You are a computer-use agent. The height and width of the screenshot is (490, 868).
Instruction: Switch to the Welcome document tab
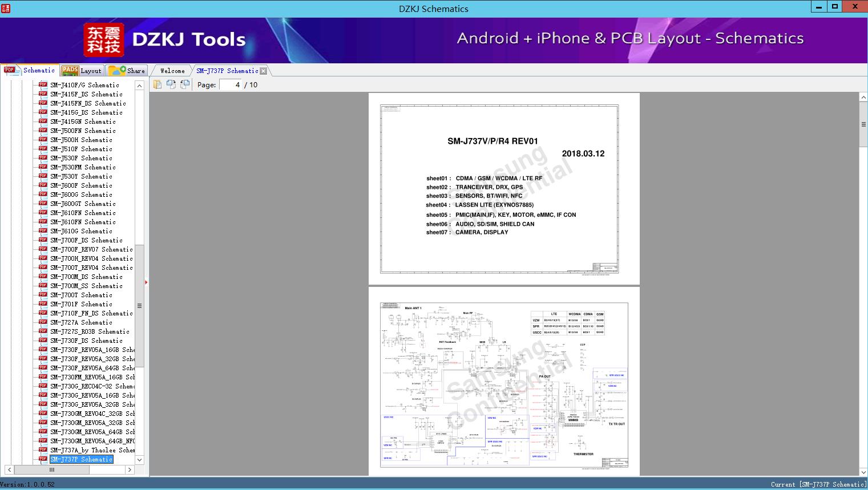click(172, 71)
